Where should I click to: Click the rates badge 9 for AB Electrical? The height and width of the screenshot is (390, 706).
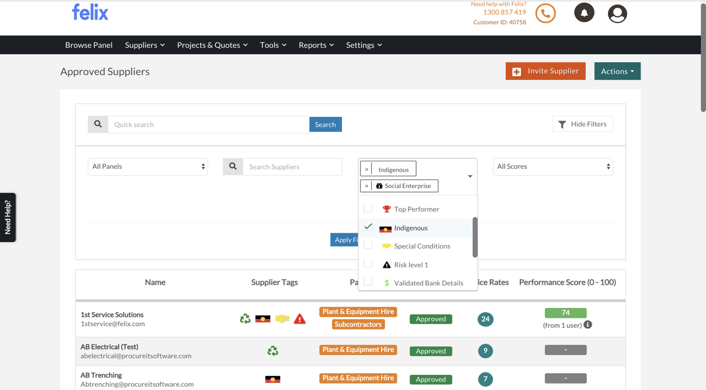coord(485,350)
